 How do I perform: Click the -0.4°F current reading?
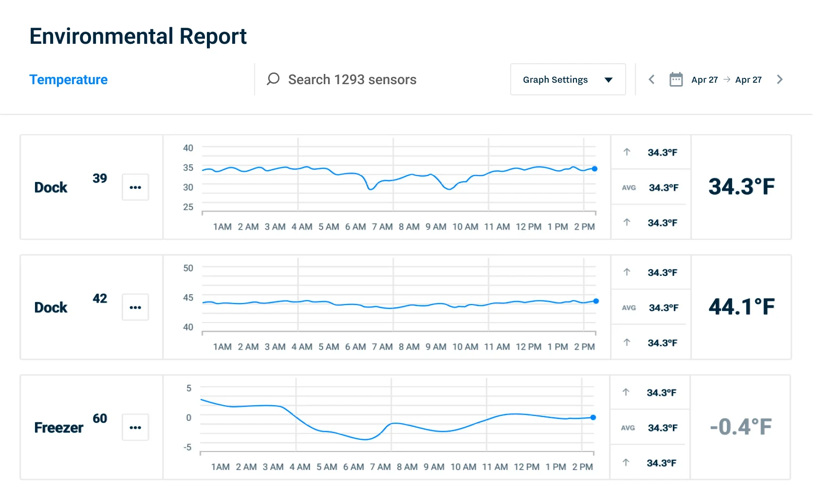740,427
